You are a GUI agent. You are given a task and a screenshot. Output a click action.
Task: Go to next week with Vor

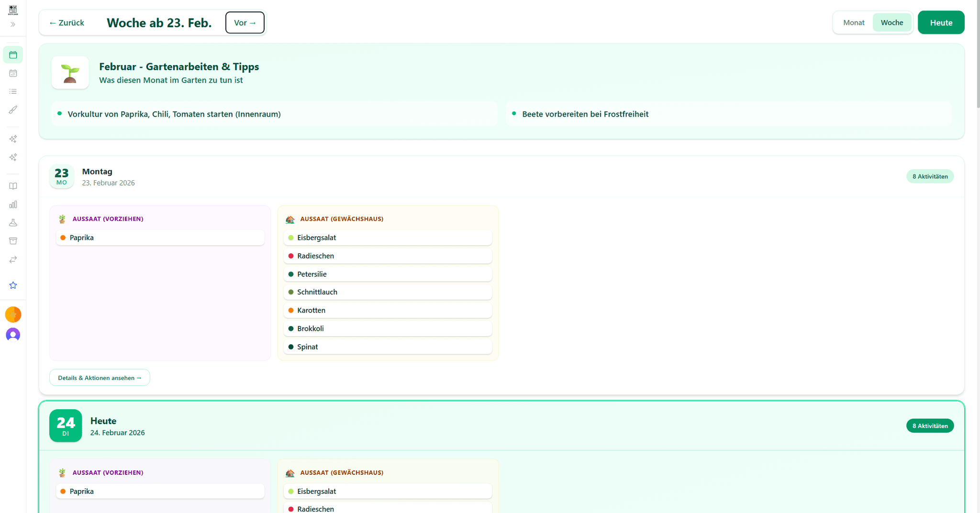click(x=245, y=23)
